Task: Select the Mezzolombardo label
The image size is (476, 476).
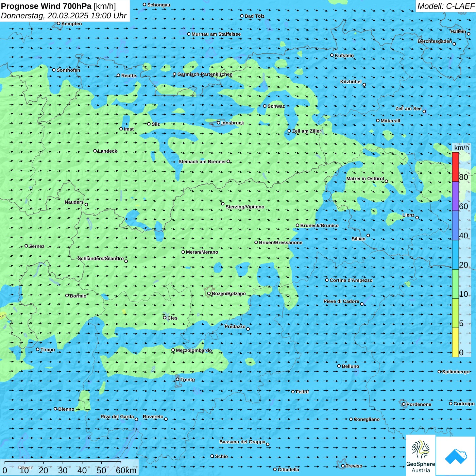Action: click(x=194, y=350)
